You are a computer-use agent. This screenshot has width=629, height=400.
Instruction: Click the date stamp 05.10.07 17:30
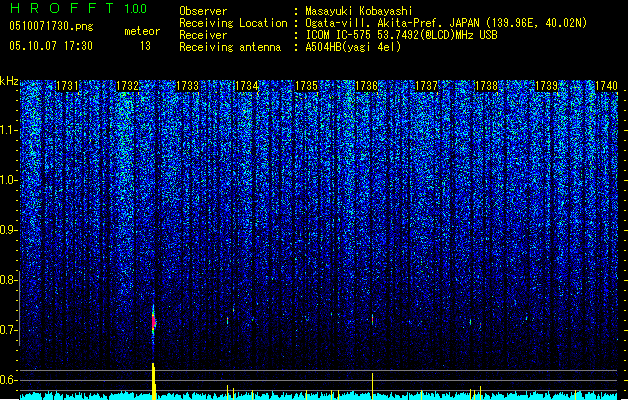pos(51,46)
